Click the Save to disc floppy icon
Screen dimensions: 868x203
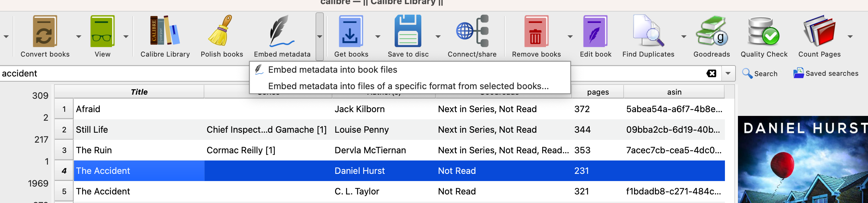pos(408,32)
